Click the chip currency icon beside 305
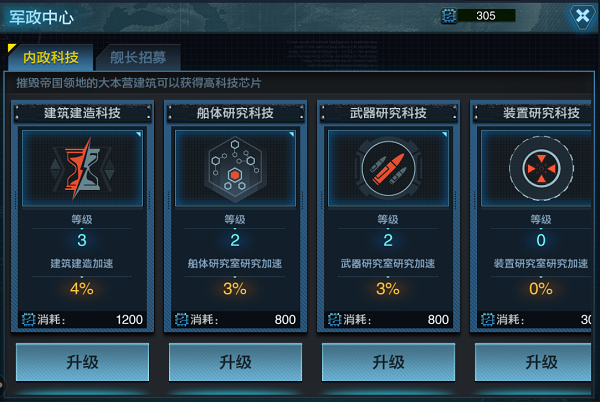Viewport: 600px width, 402px height. click(x=449, y=16)
